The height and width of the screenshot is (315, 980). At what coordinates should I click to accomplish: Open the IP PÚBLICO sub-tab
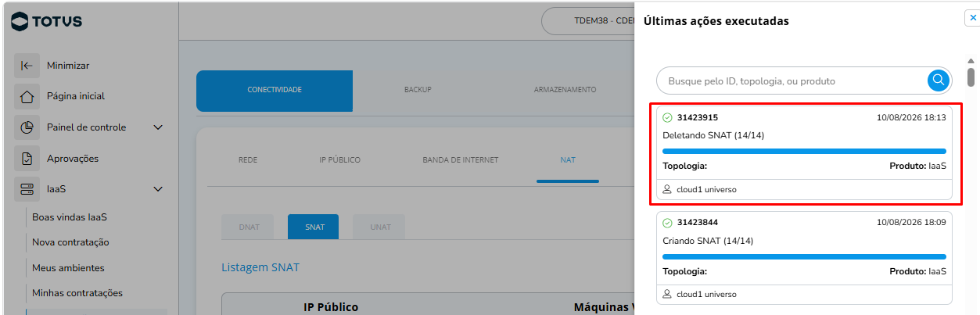339,160
